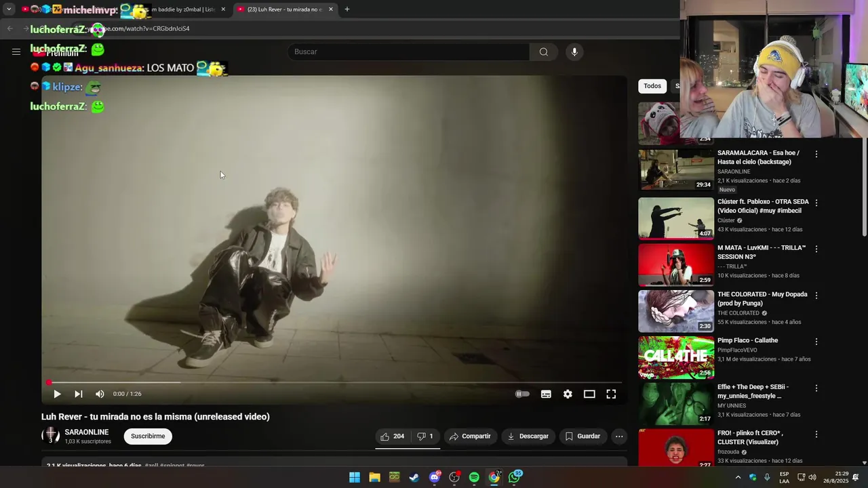
Task: Open options for Effie my_unnies_freestyle video
Action: pos(816,388)
